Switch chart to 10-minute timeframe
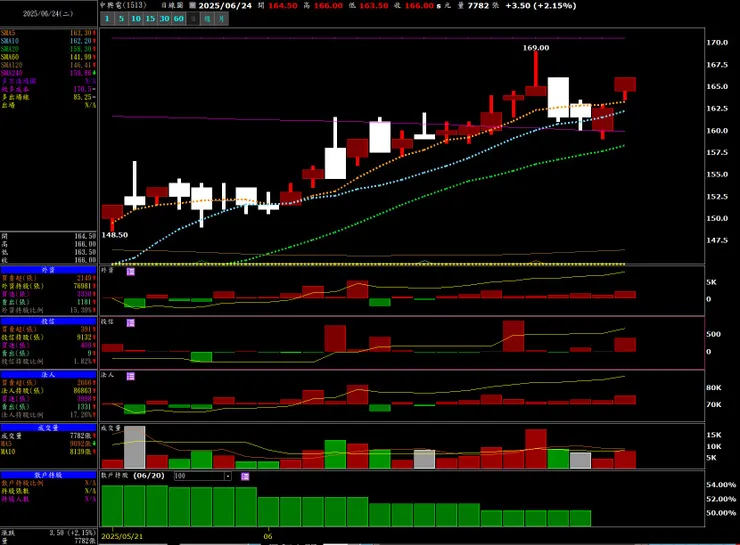 136,19
